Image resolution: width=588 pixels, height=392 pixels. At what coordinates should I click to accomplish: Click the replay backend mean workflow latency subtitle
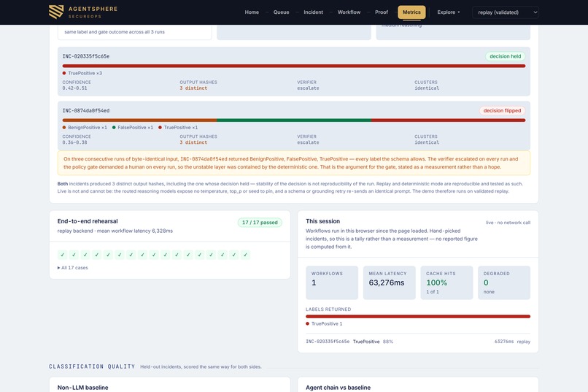(115, 231)
